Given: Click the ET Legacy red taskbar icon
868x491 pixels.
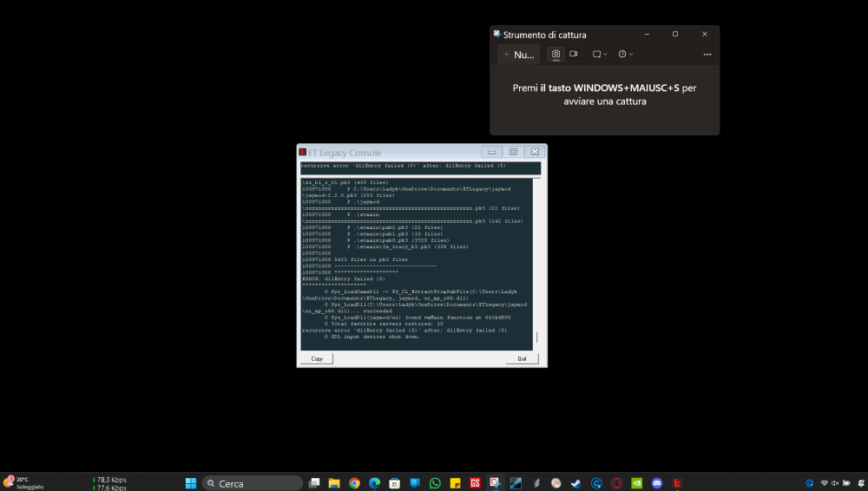Looking at the screenshot, I should click(677, 483).
